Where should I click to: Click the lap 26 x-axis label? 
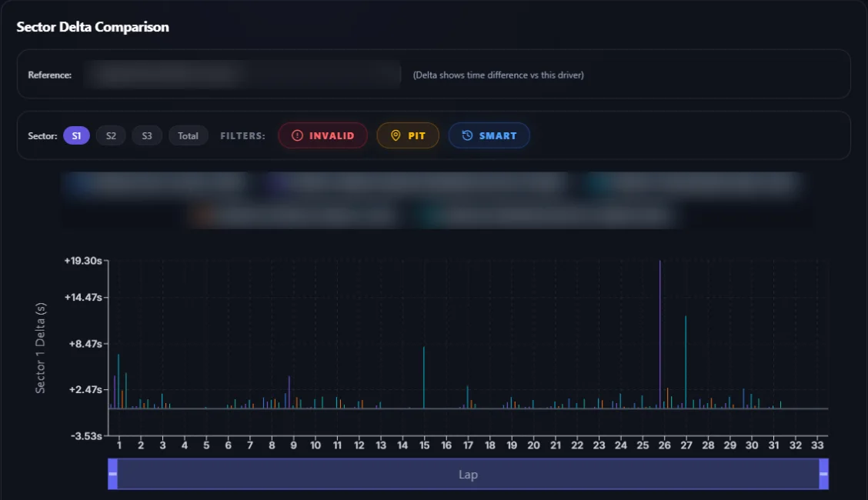664,445
